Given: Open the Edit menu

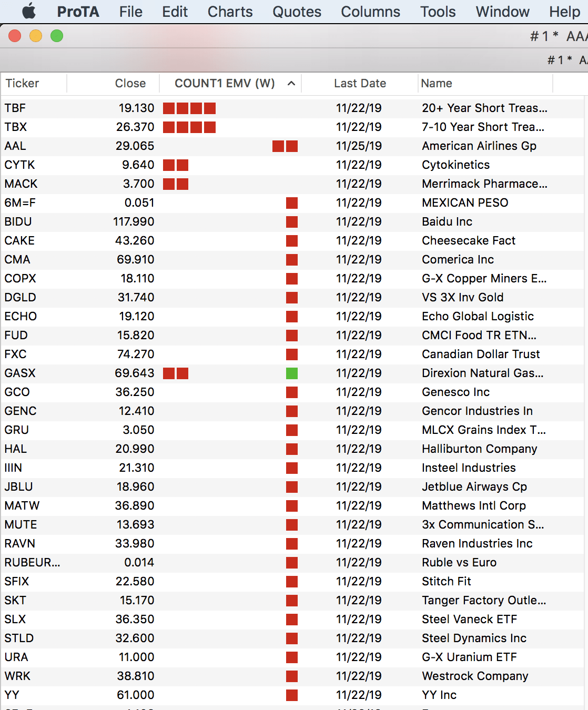Looking at the screenshot, I should pyautogui.click(x=175, y=12).
